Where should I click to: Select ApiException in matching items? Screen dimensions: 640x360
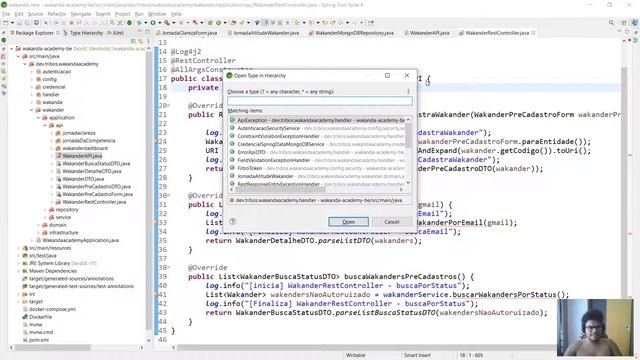317,120
